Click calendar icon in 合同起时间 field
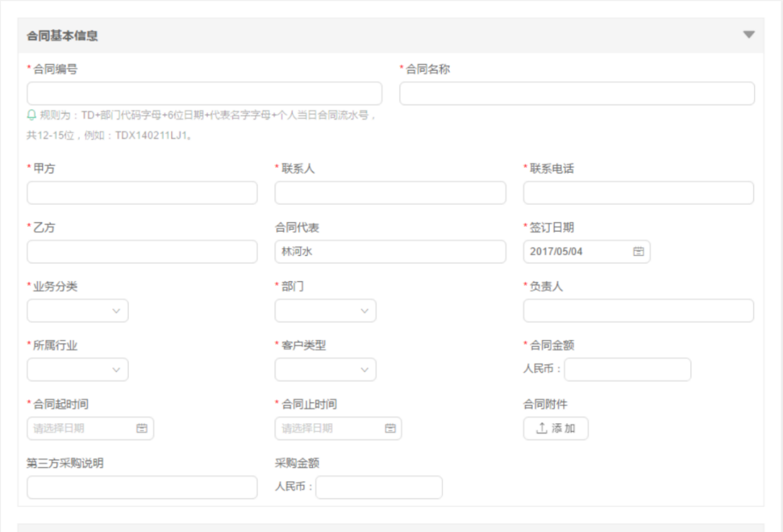Image resolution: width=783 pixels, height=532 pixels. (141, 428)
